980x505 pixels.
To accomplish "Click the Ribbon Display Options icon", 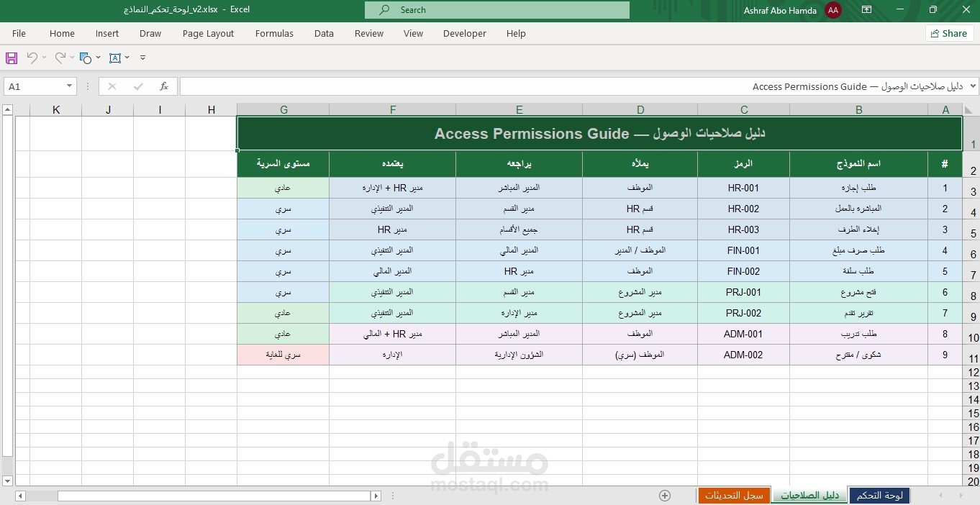I will [x=867, y=10].
